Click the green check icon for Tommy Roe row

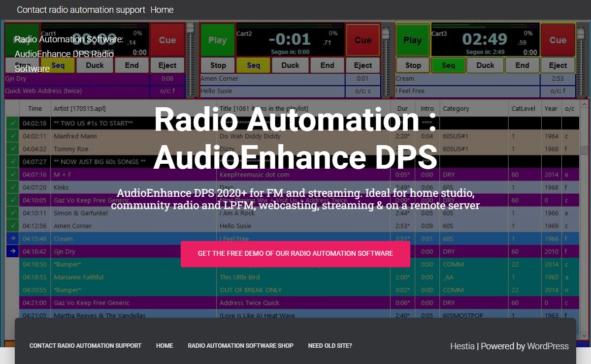pos(13,149)
